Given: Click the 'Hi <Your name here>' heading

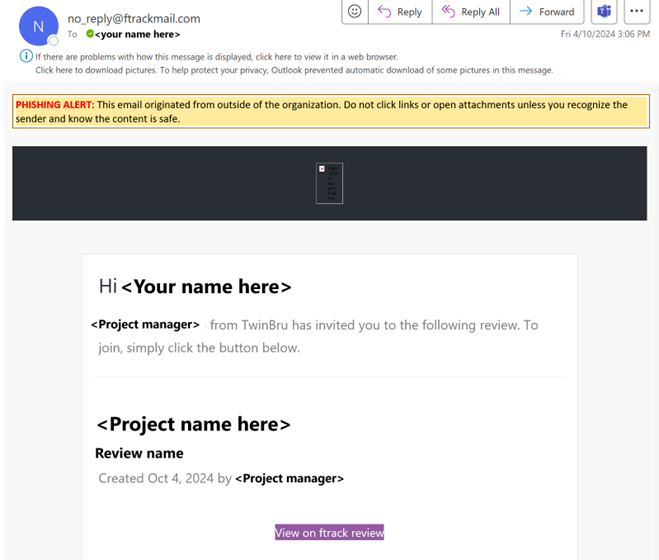Looking at the screenshot, I should [x=195, y=287].
